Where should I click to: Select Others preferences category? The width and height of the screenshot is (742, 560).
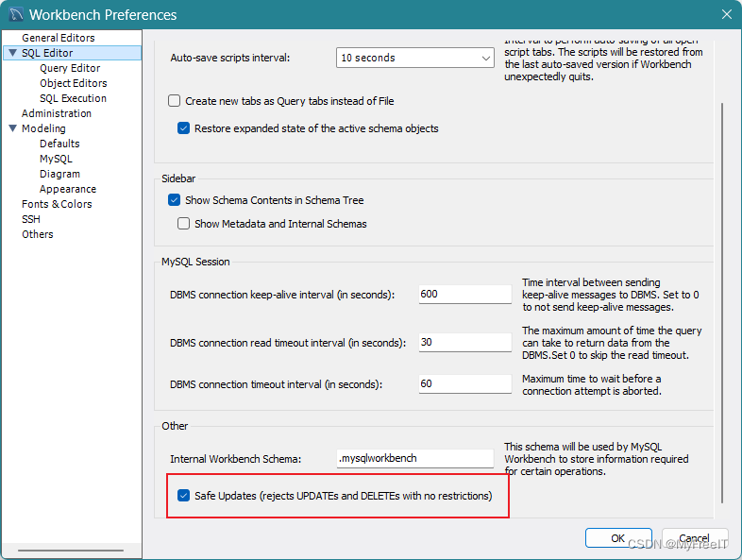pyautogui.click(x=38, y=234)
